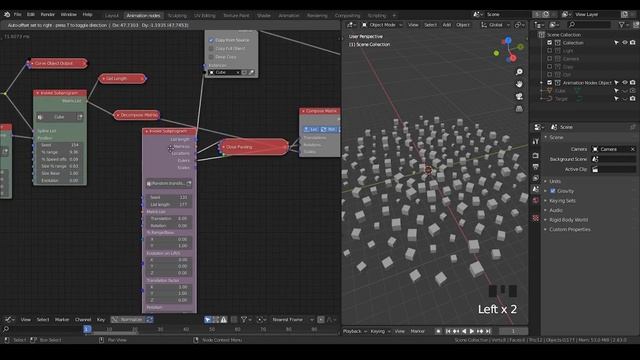
Task: Open the Edit menu
Action: pyautogui.click(x=31, y=15)
